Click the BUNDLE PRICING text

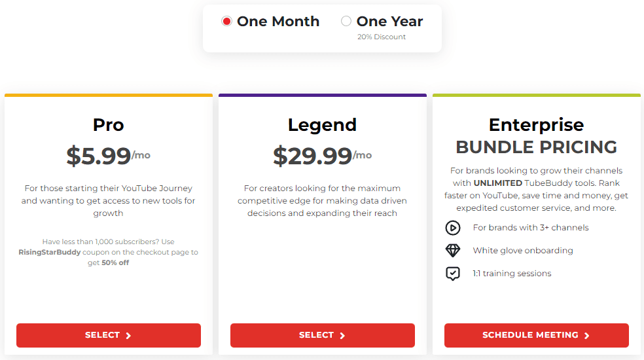pos(537,147)
